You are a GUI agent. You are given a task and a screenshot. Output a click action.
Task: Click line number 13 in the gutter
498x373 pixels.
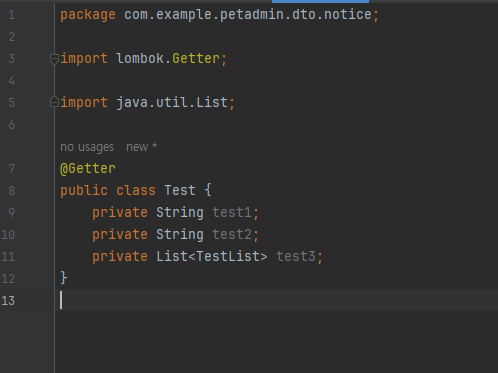click(8, 301)
